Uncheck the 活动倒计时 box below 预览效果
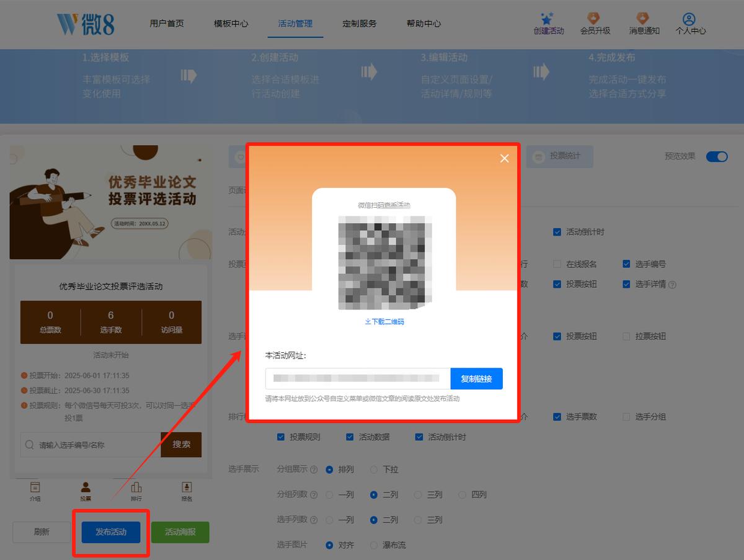This screenshot has width=744, height=560. coord(557,232)
